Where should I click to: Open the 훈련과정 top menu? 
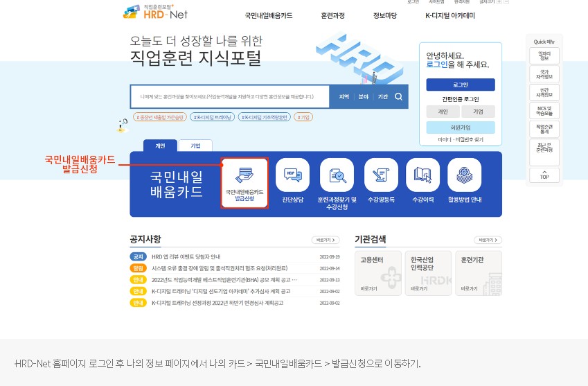point(332,16)
